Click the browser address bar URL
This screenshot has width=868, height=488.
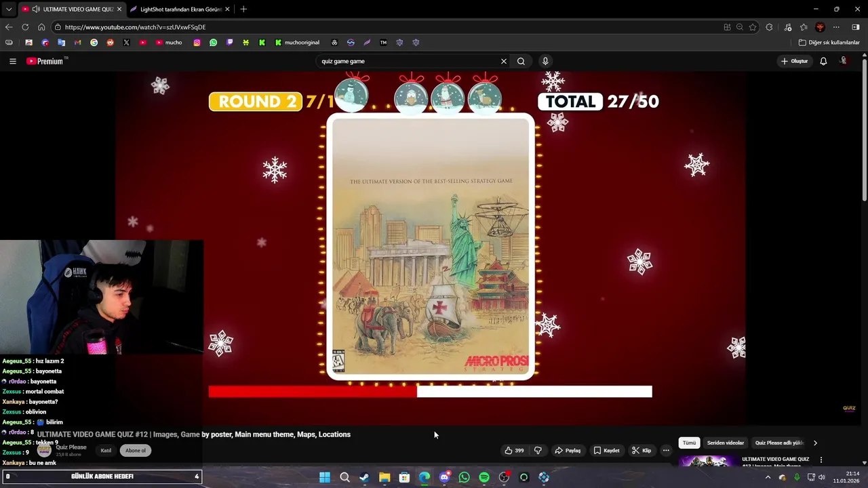click(135, 27)
